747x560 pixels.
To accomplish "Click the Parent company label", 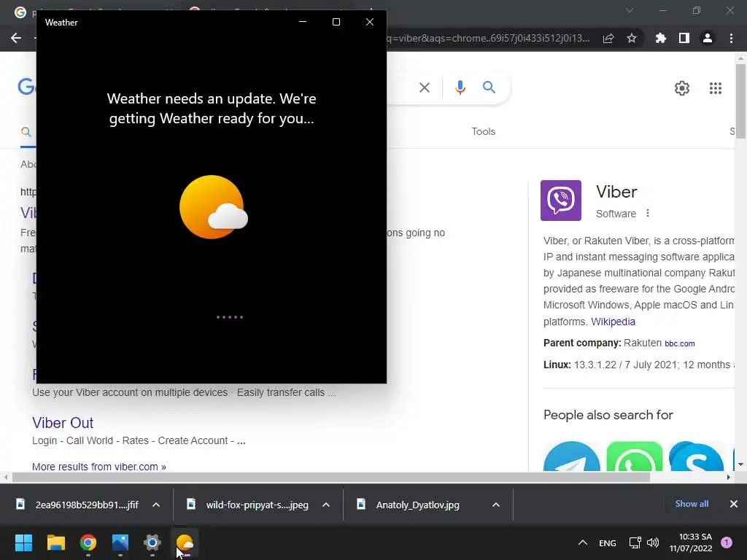I will (582, 343).
